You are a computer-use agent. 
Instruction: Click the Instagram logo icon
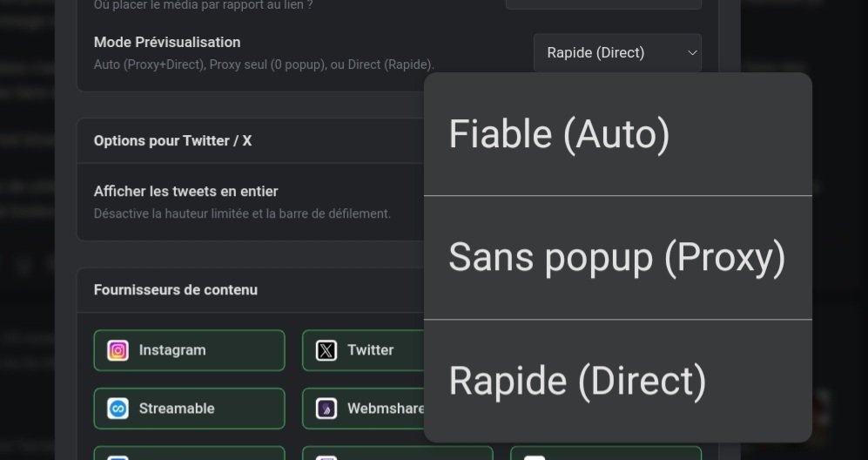click(118, 350)
